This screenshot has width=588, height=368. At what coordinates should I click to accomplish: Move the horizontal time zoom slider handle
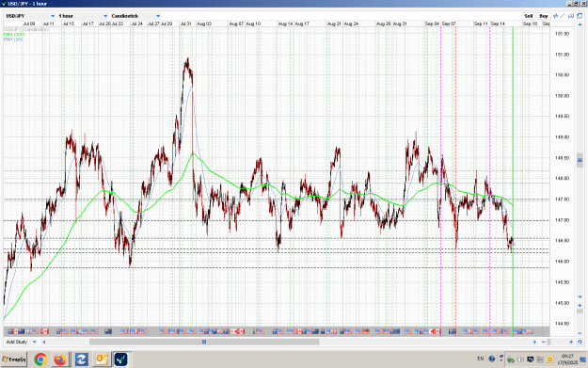549,342
